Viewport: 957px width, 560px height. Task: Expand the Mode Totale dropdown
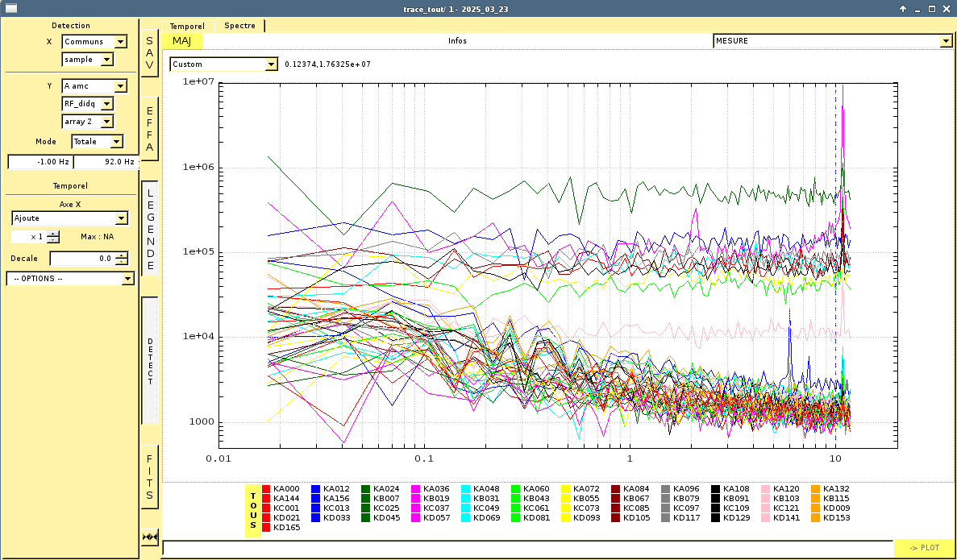tap(98, 142)
